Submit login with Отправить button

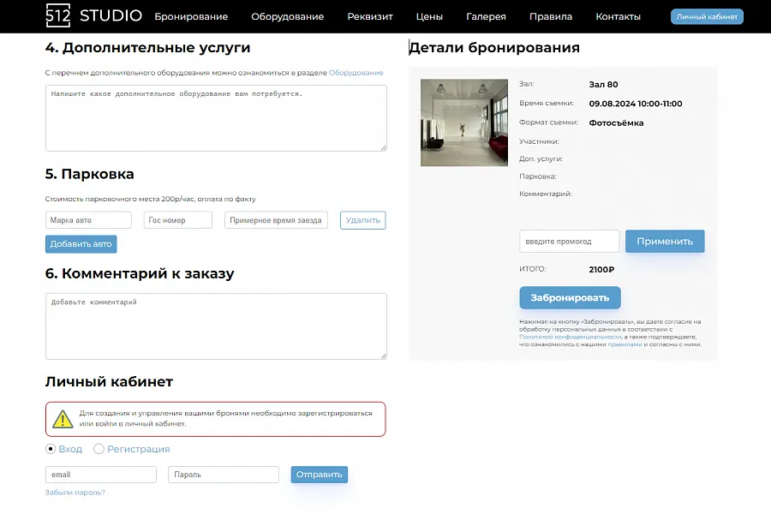tap(320, 475)
